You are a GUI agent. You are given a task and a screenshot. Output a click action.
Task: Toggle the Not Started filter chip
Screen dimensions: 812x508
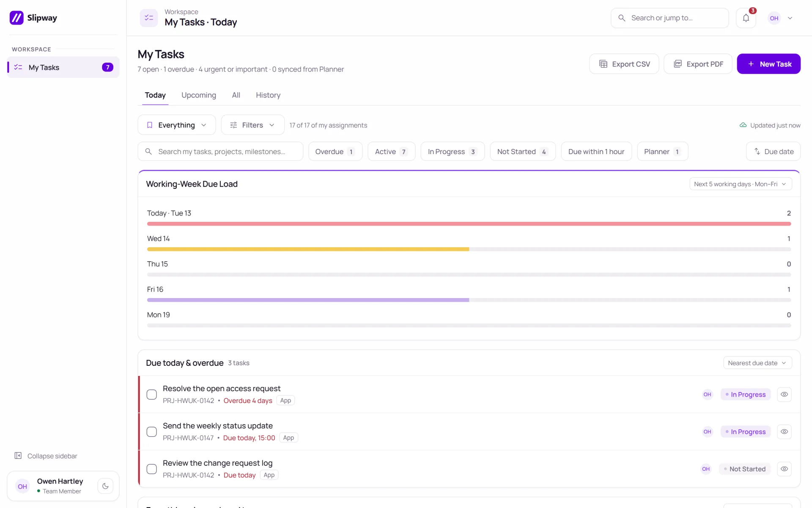tap(523, 152)
